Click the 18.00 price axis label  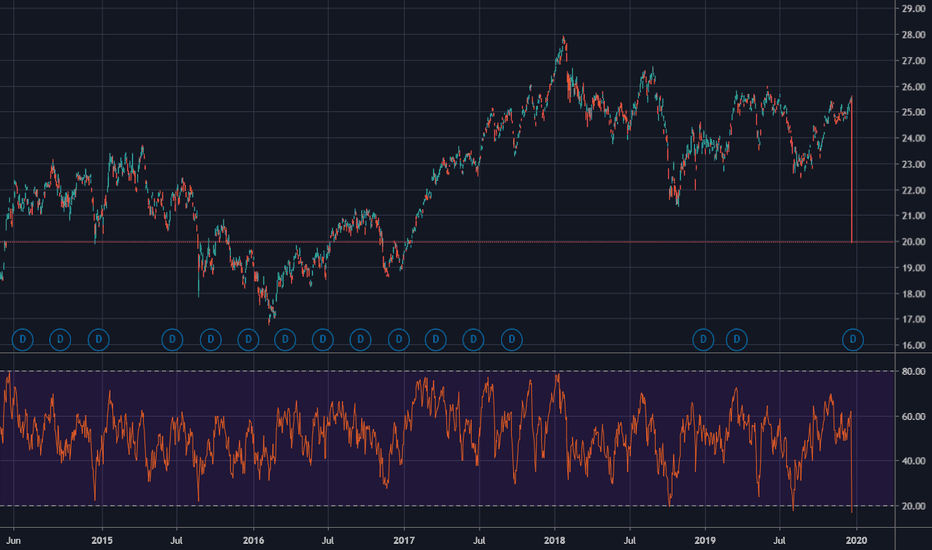pyautogui.click(x=914, y=294)
